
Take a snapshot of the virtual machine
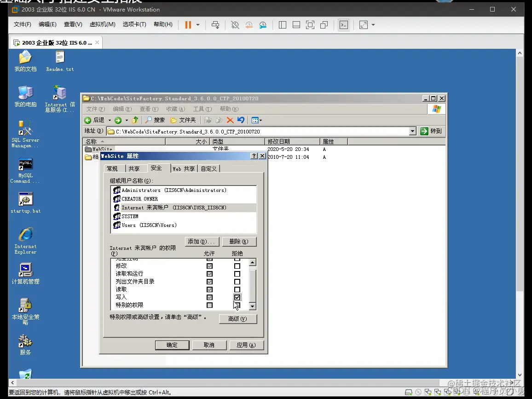(235, 25)
